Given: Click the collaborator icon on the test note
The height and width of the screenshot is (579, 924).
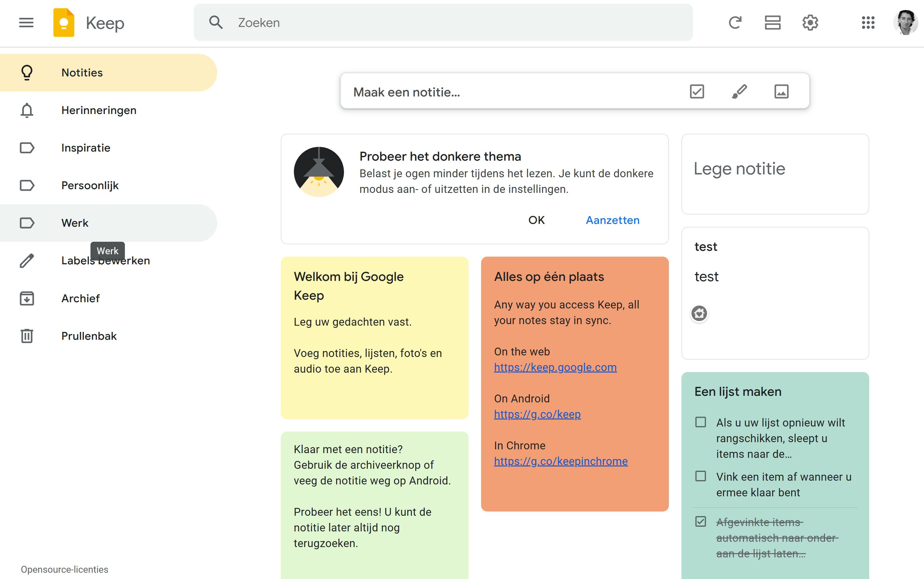Looking at the screenshot, I should [x=699, y=314].
